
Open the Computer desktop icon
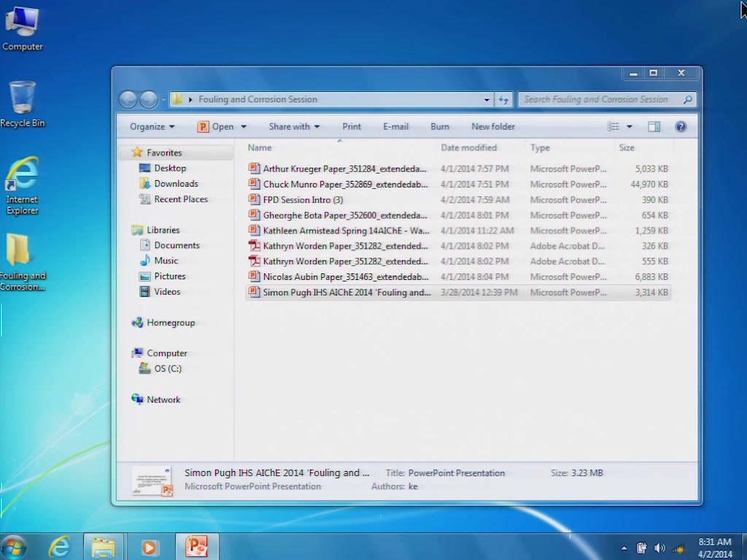coord(22,27)
